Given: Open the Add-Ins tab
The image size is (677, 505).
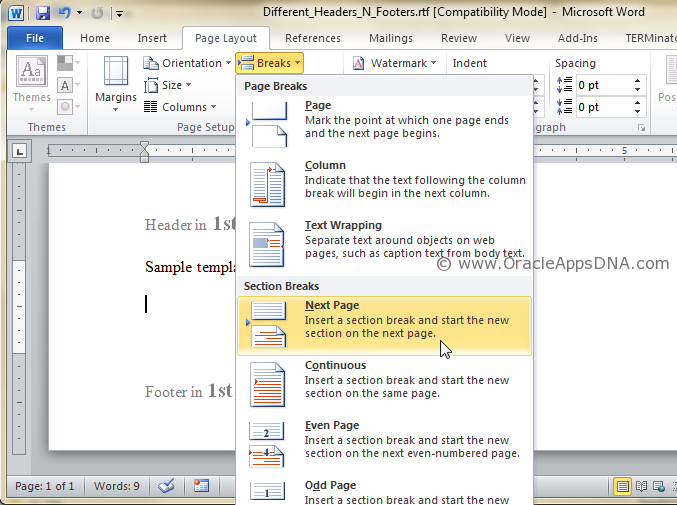Looking at the screenshot, I should pyautogui.click(x=578, y=38).
